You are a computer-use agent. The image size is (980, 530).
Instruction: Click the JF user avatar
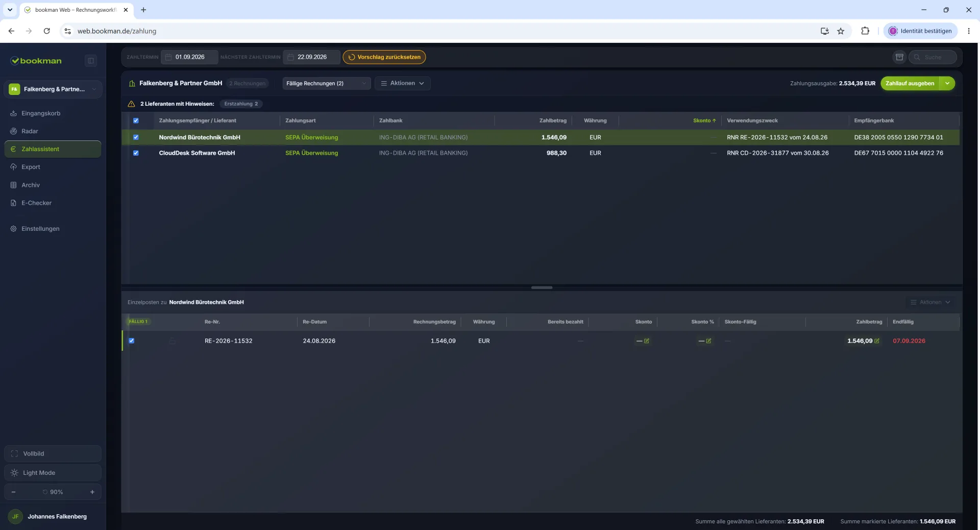[15, 517]
